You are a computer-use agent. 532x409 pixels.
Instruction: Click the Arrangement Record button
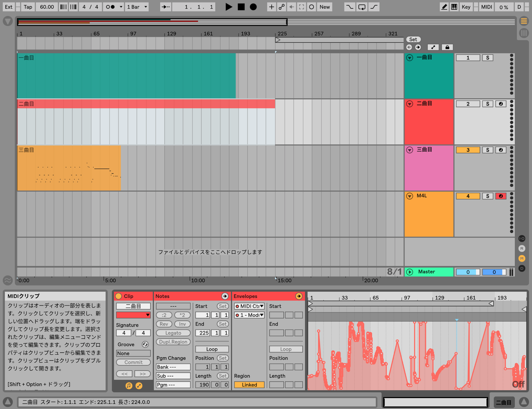click(253, 7)
